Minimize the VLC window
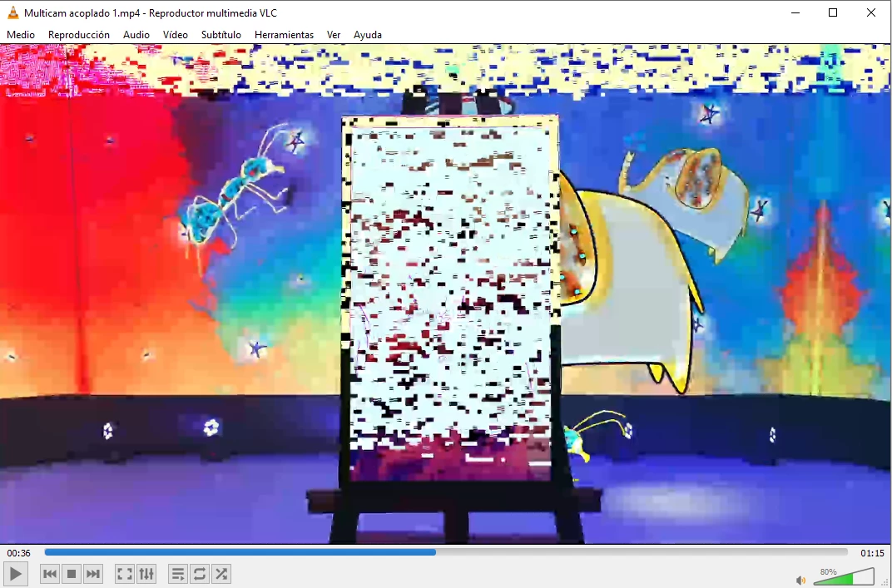The width and height of the screenshot is (892, 588). pos(795,12)
